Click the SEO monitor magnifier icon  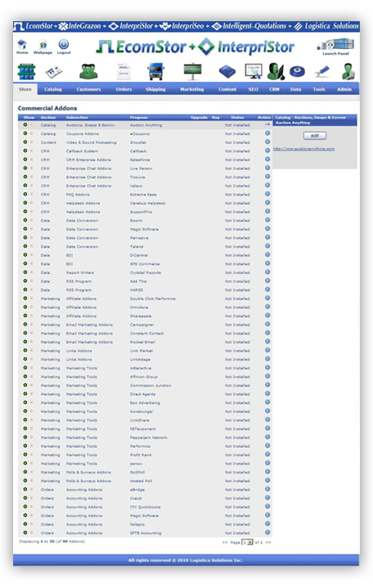click(x=254, y=71)
